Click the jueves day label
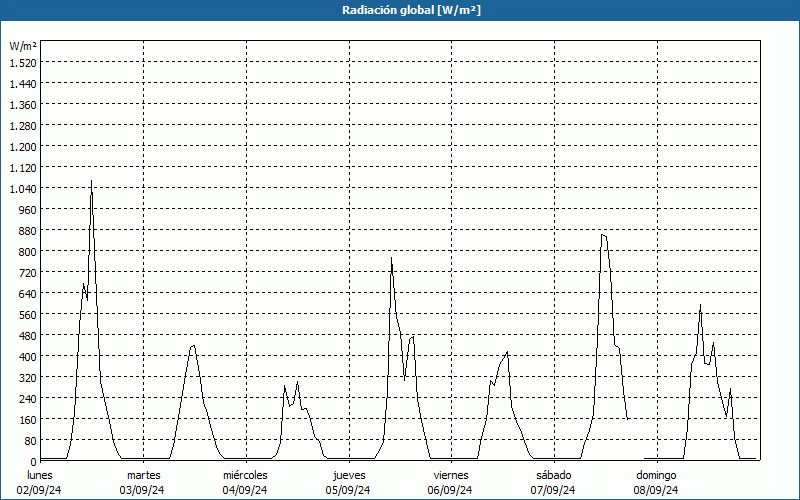Image resolution: width=800 pixels, height=500 pixels. pyautogui.click(x=349, y=475)
